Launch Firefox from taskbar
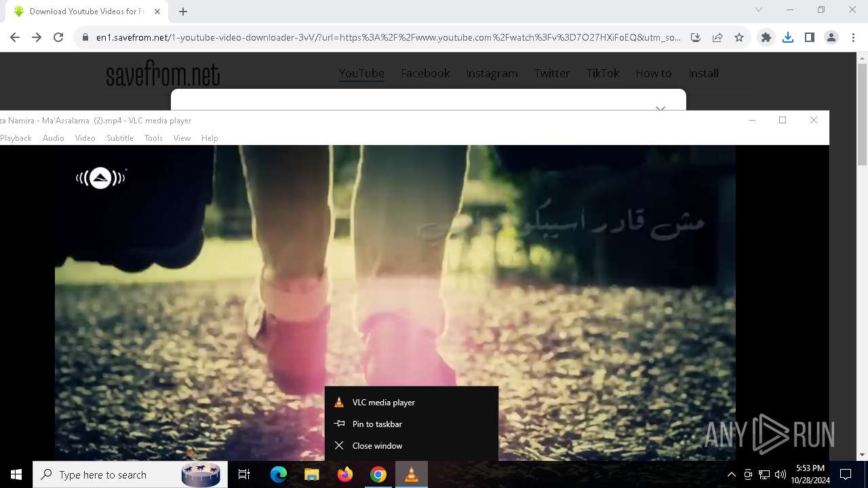 point(345,474)
